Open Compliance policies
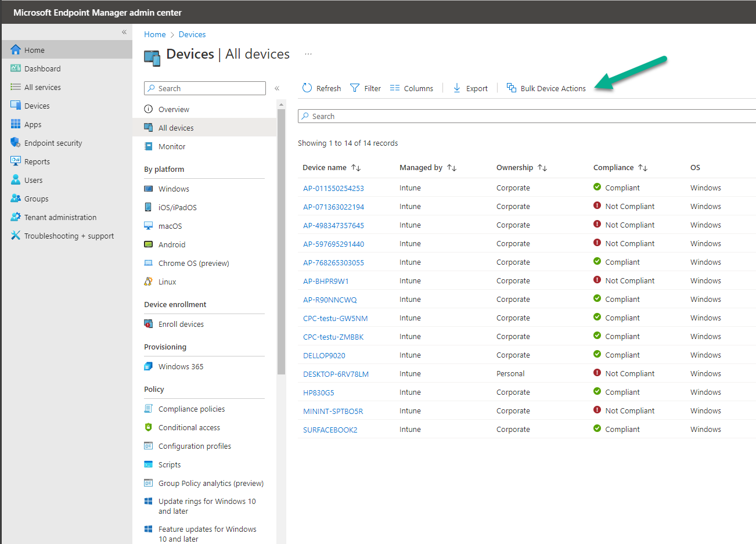The width and height of the screenshot is (756, 544). click(x=192, y=409)
